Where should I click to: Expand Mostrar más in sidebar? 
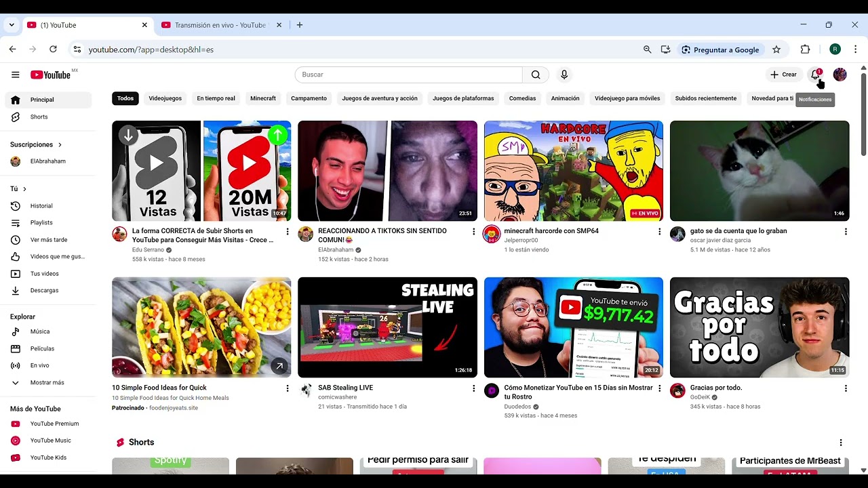point(47,382)
